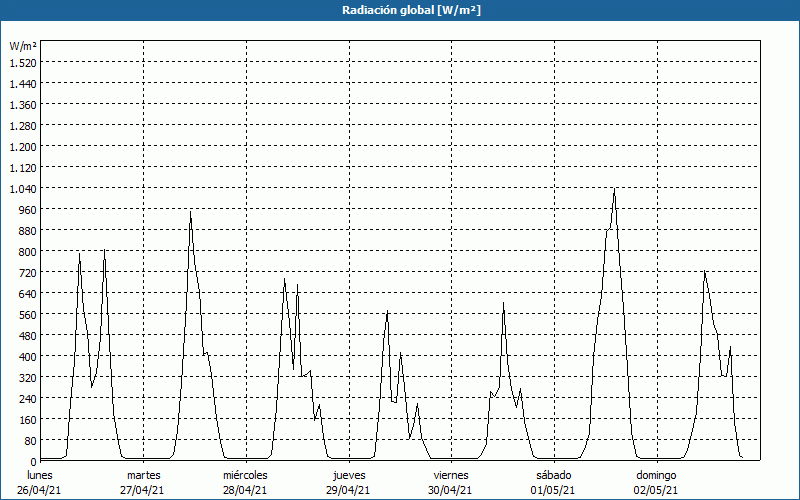This screenshot has height=500, width=800.
Task: Click the 'martes' day label
Action: click(143, 475)
